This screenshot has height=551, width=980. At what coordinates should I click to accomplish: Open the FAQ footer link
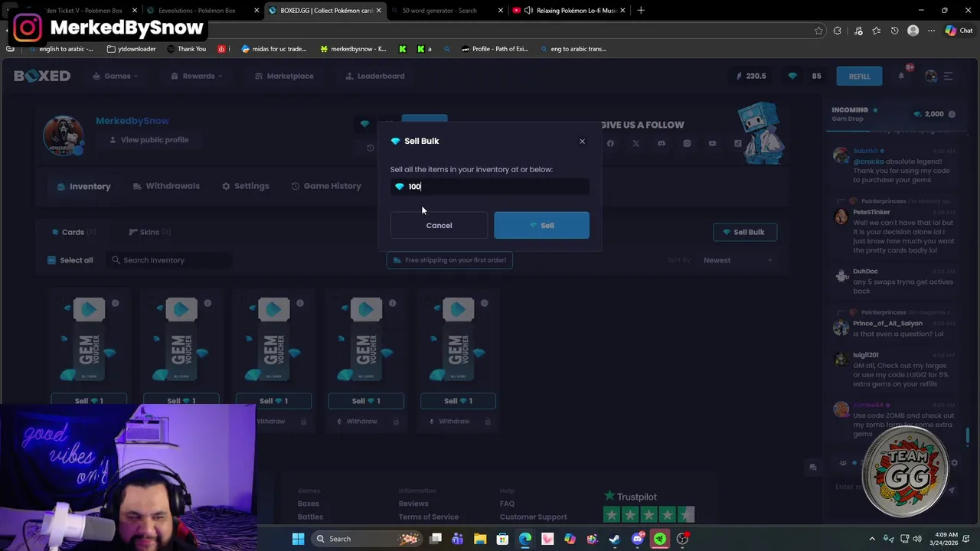coord(507,504)
